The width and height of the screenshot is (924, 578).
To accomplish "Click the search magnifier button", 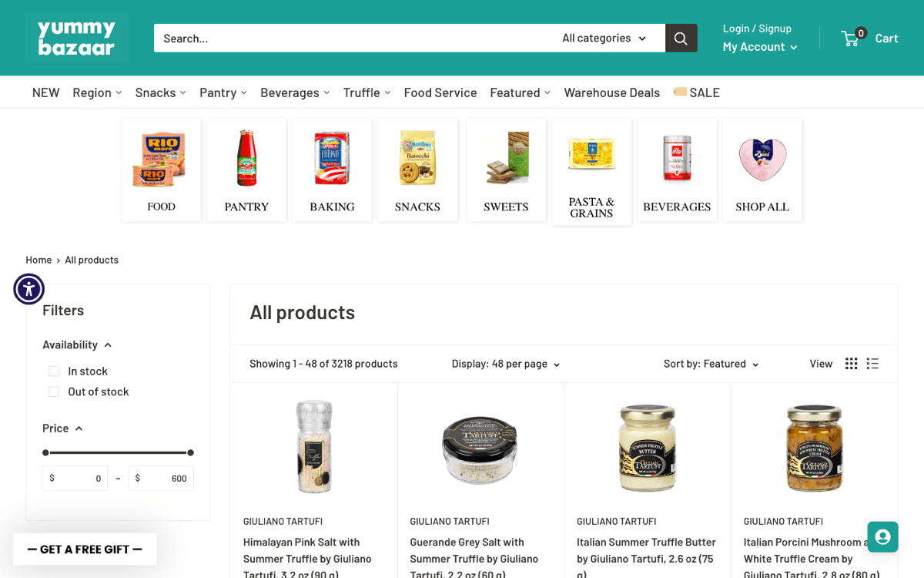I will (681, 38).
